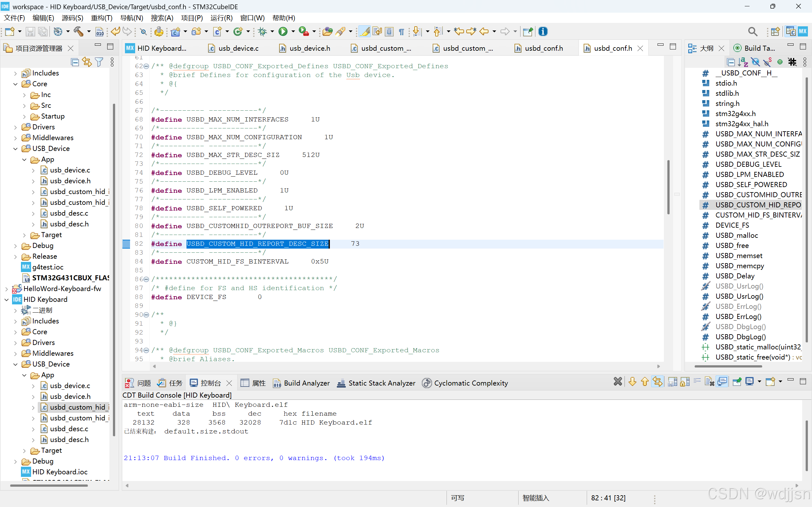Open HID Keyboard.ioc file in tree

60,472
